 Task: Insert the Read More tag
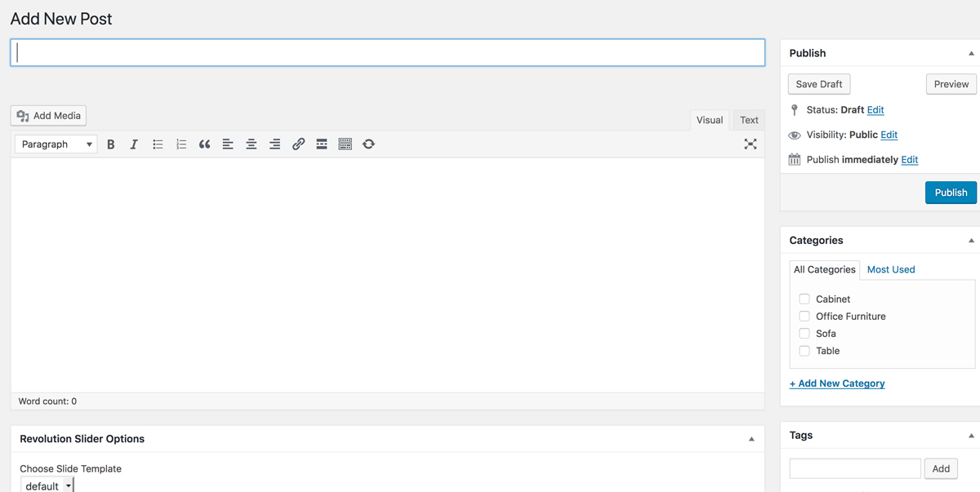pos(322,144)
